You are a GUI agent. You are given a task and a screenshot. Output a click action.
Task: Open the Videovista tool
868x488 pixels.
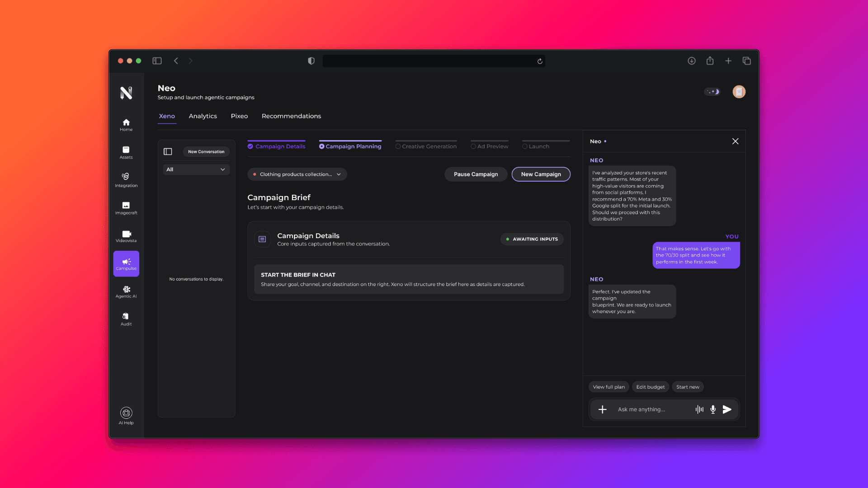tap(126, 236)
